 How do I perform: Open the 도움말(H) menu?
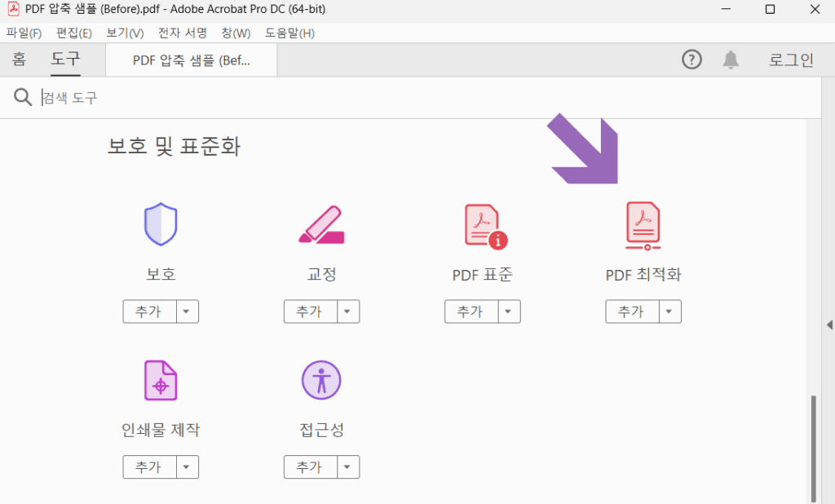click(289, 33)
